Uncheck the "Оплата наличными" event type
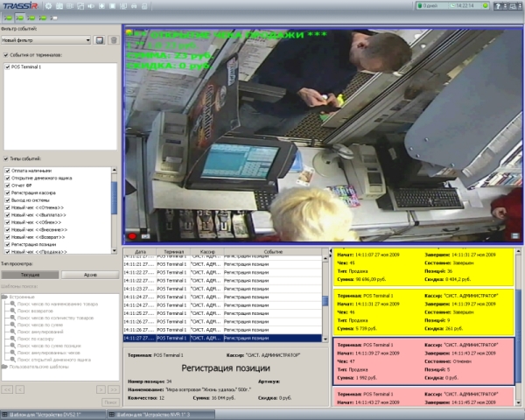Image resolution: width=525 pixels, height=420 pixels. [x=7, y=171]
